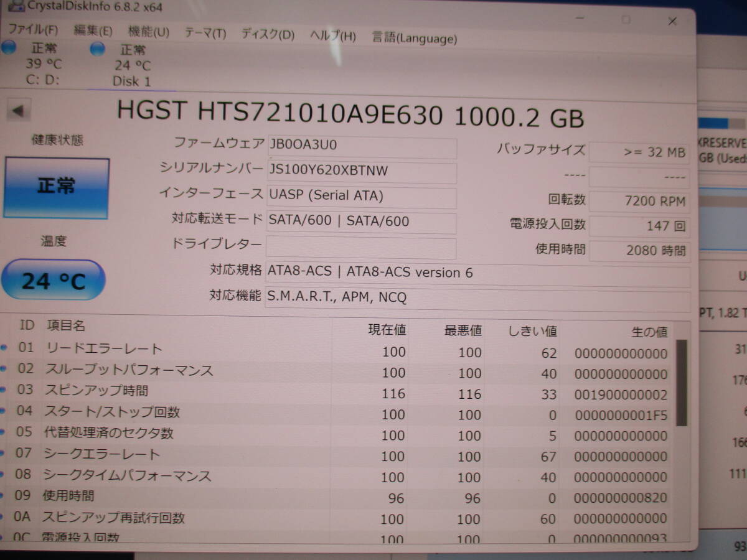Click the 正常 health status button

tap(56, 188)
